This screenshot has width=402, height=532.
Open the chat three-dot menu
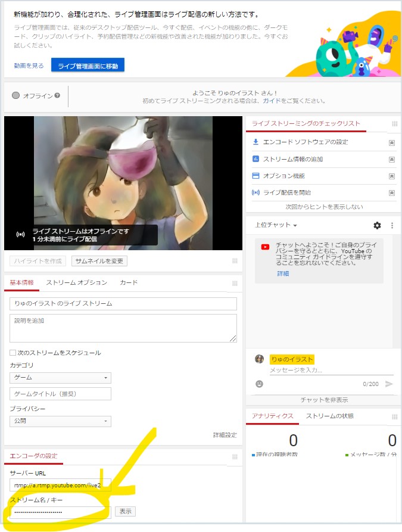(x=392, y=225)
